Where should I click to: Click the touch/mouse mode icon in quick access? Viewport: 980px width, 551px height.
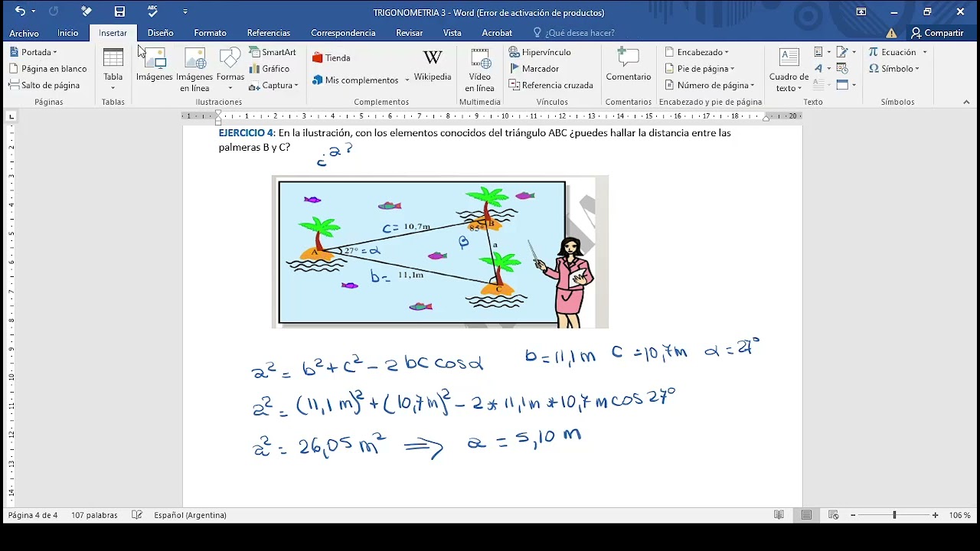[87, 11]
